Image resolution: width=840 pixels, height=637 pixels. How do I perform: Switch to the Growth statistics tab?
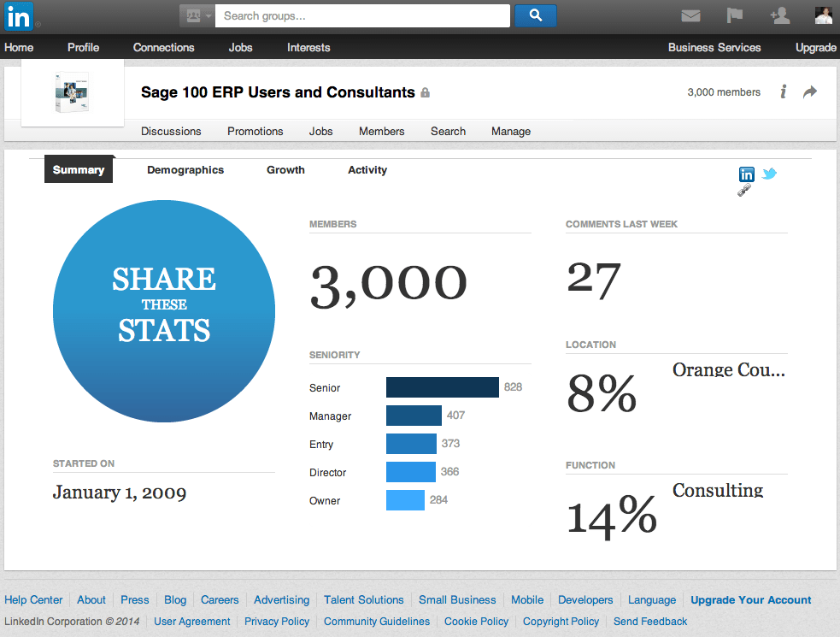(285, 170)
